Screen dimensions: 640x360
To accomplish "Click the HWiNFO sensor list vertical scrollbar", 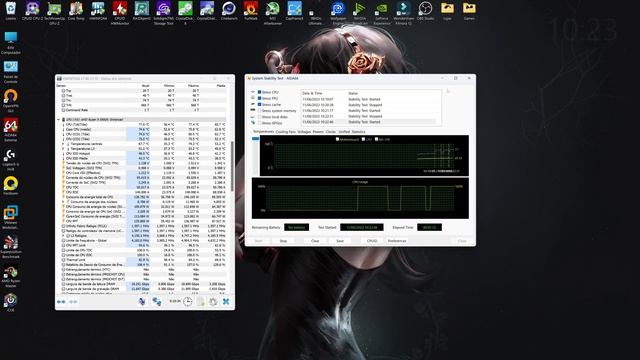I will pyautogui.click(x=232, y=167).
